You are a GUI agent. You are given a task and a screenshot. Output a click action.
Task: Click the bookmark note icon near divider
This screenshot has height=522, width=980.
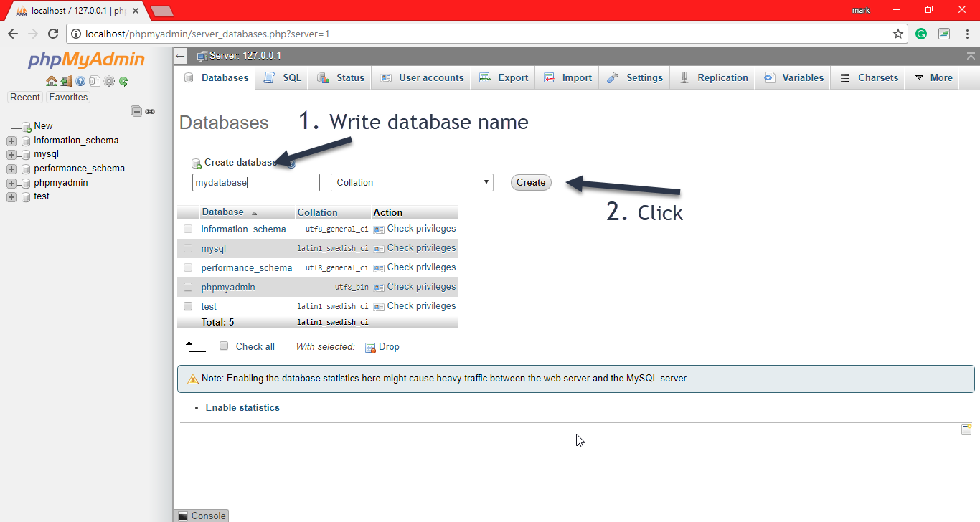click(966, 430)
